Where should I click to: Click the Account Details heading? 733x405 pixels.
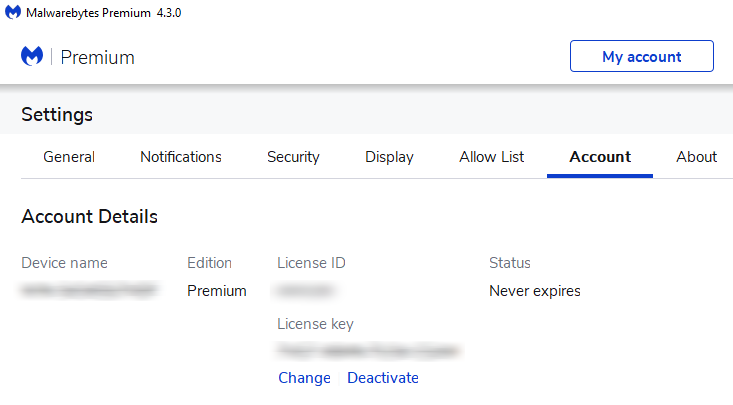(x=89, y=217)
